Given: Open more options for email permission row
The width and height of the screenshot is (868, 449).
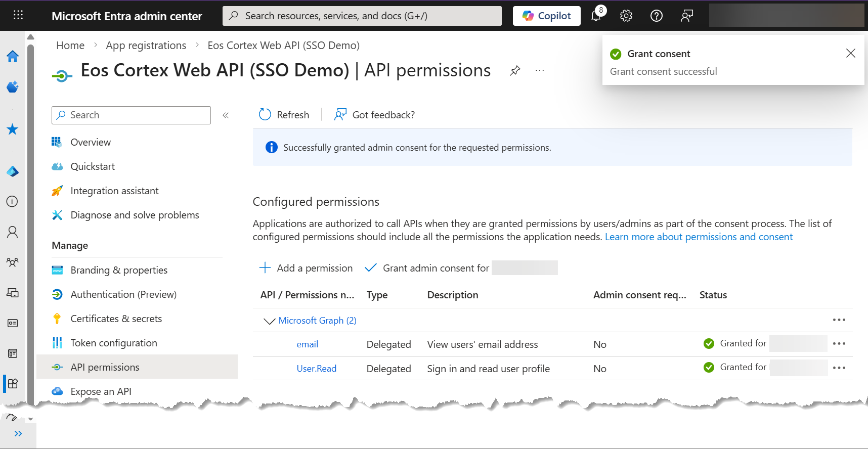Looking at the screenshot, I should (x=839, y=344).
